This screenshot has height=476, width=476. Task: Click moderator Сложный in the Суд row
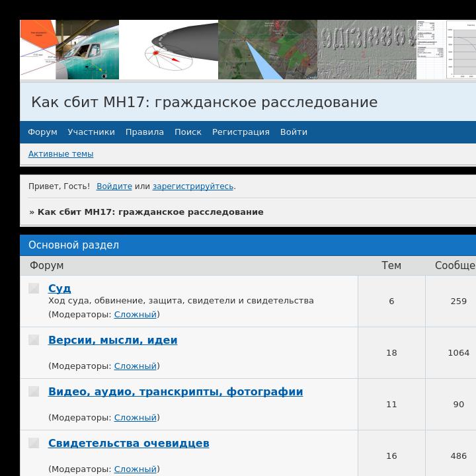136,315
